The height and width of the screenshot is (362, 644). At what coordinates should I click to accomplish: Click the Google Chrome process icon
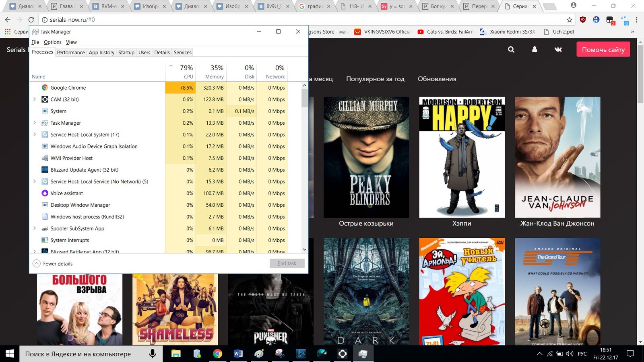point(45,88)
